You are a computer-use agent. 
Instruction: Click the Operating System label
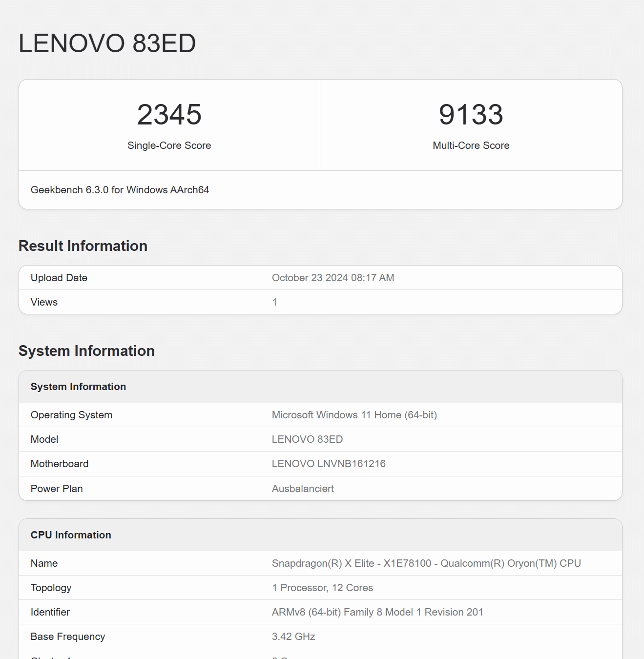tap(72, 415)
